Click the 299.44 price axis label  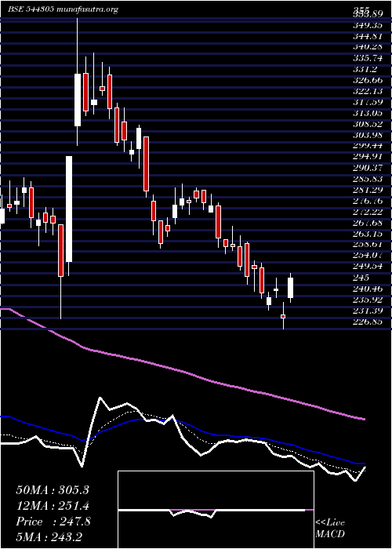[368, 146]
